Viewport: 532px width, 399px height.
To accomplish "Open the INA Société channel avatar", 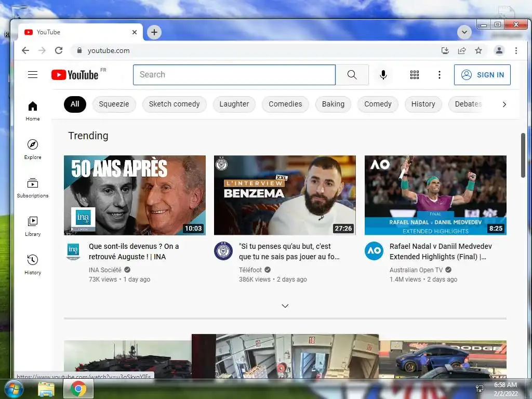I will coord(73,251).
